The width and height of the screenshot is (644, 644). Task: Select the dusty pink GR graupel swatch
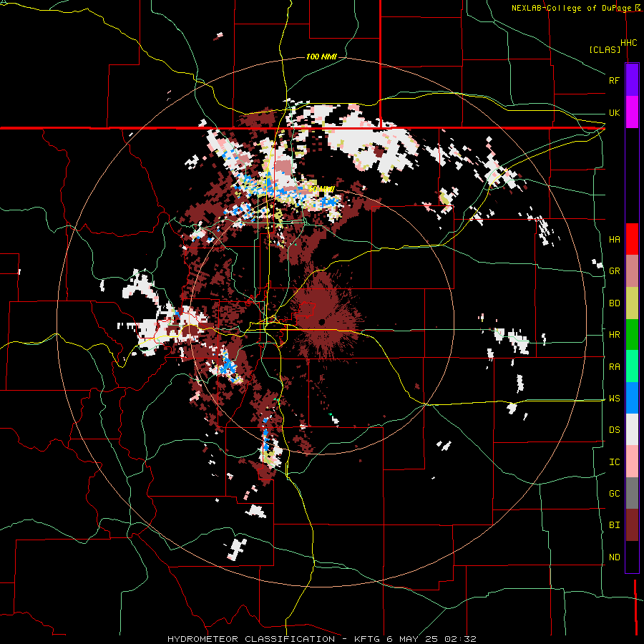pos(632,271)
